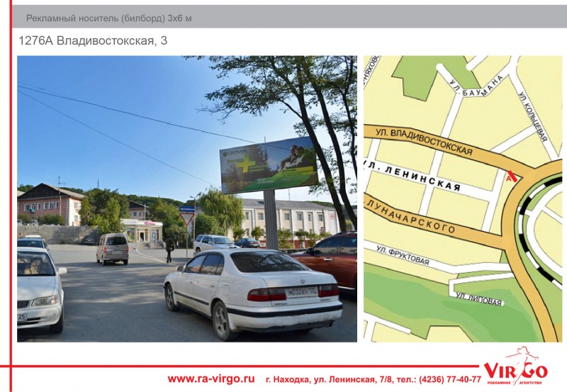567x392 pixels.
Task: Click the ул. Фруктовая label on the map
Action: (403, 255)
